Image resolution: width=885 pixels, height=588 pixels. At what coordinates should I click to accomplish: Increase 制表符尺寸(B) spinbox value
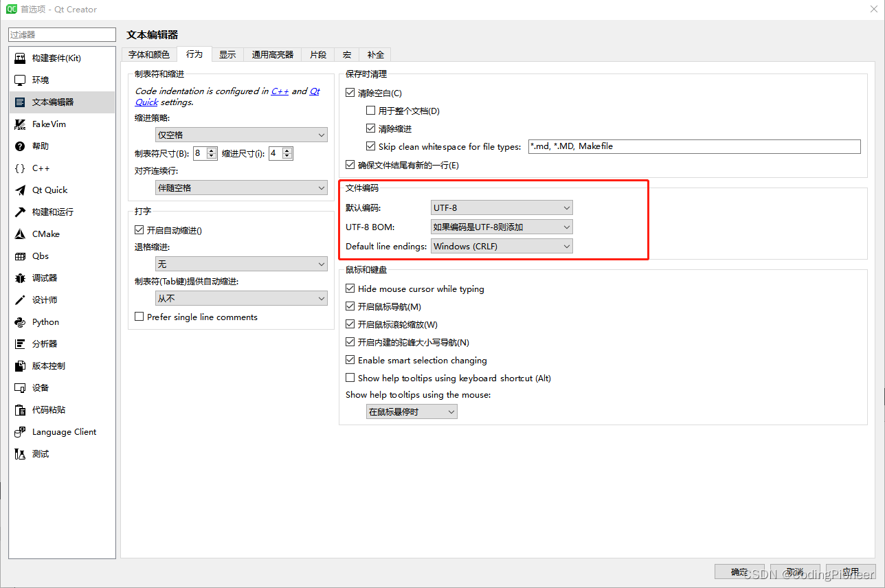pos(212,150)
